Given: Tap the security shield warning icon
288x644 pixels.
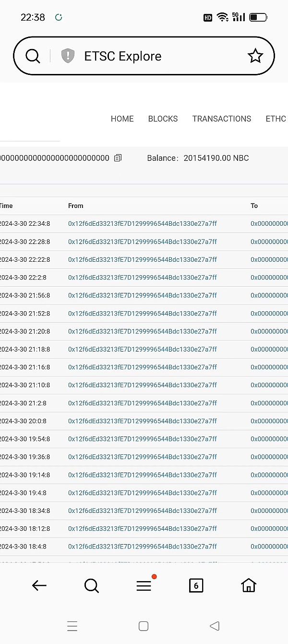Looking at the screenshot, I should tap(68, 56).
